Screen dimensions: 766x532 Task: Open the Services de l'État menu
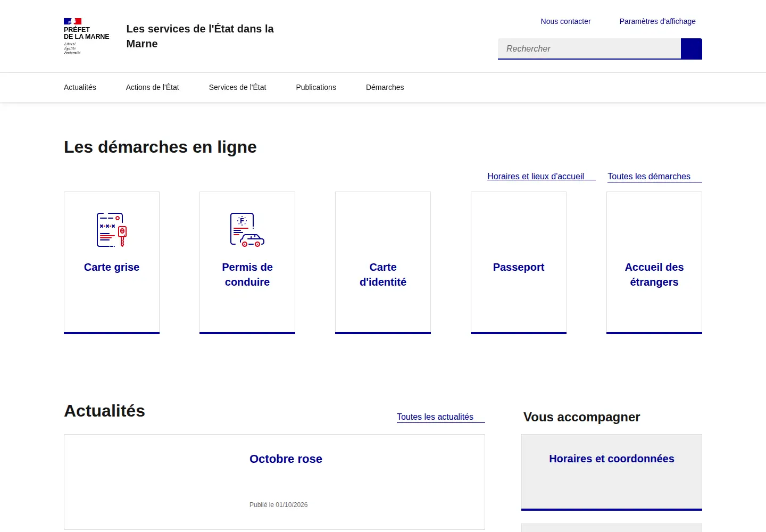pos(237,87)
